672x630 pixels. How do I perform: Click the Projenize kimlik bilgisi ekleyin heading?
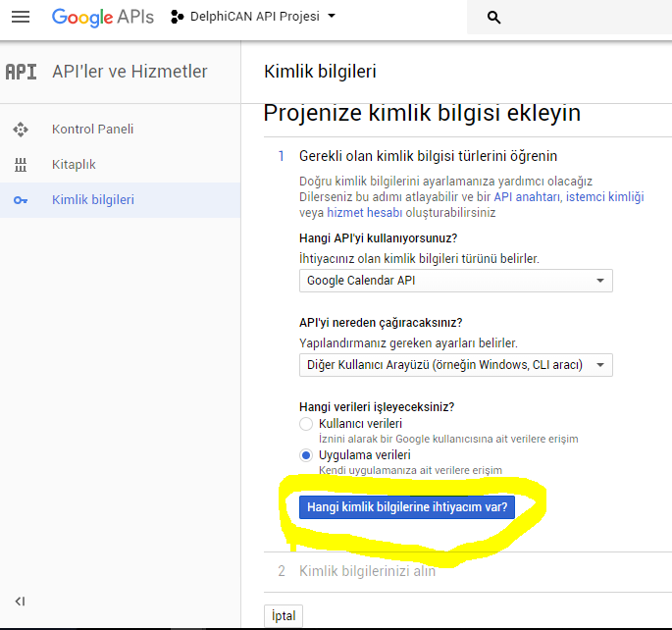coord(422,113)
